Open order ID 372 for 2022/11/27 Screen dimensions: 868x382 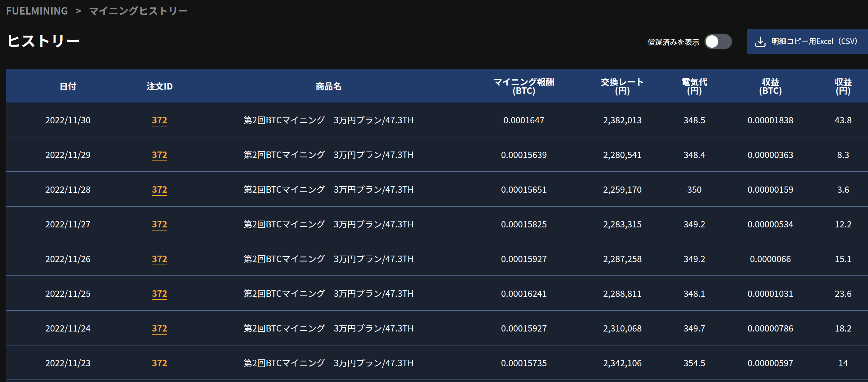(x=159, y=224)
